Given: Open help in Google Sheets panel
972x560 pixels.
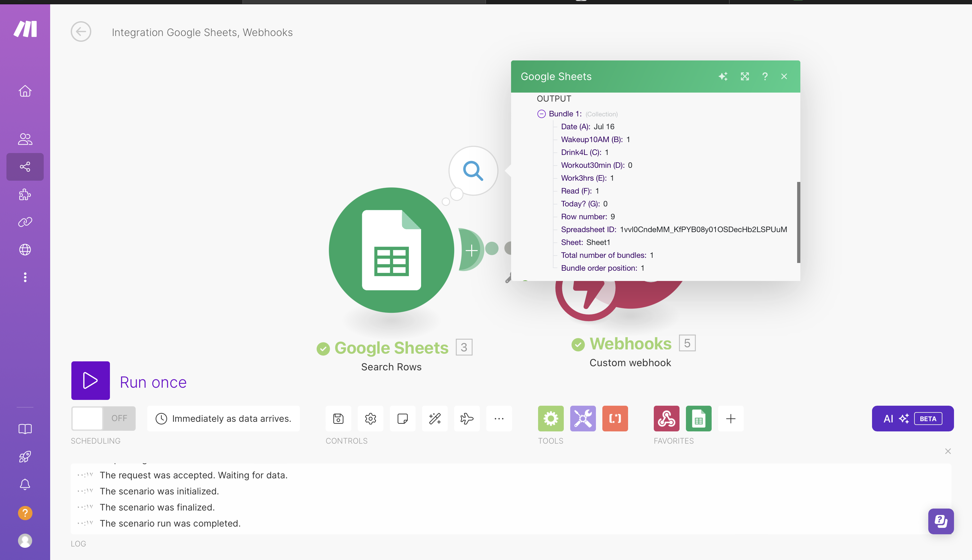Looking at the screenshot, I should pyautogui.click(x=765, y=77).
